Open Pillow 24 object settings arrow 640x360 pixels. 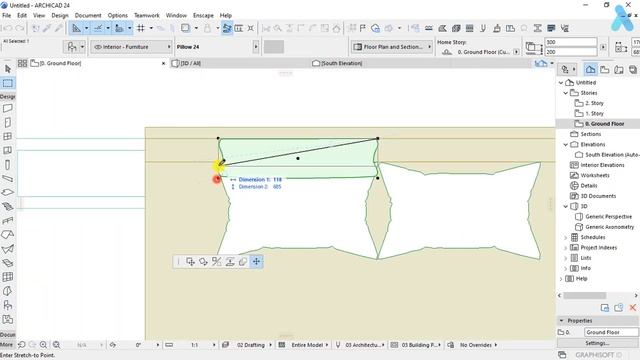click(256, 47)
